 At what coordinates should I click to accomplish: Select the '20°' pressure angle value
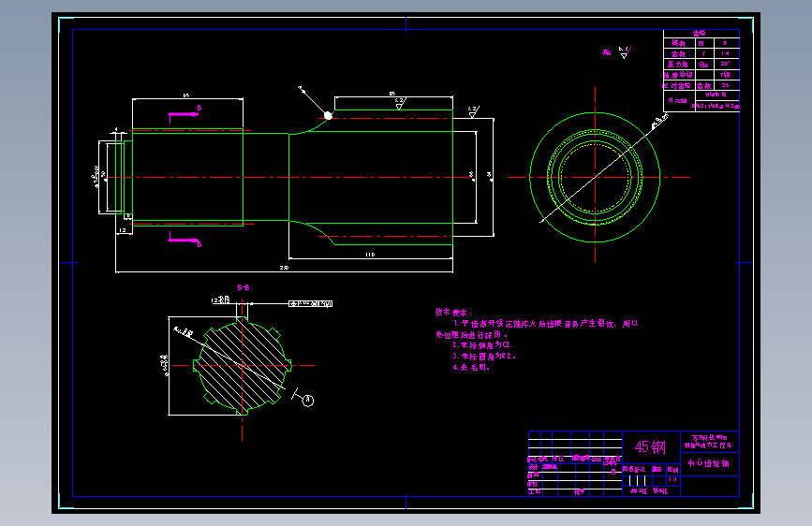[725, 64]
